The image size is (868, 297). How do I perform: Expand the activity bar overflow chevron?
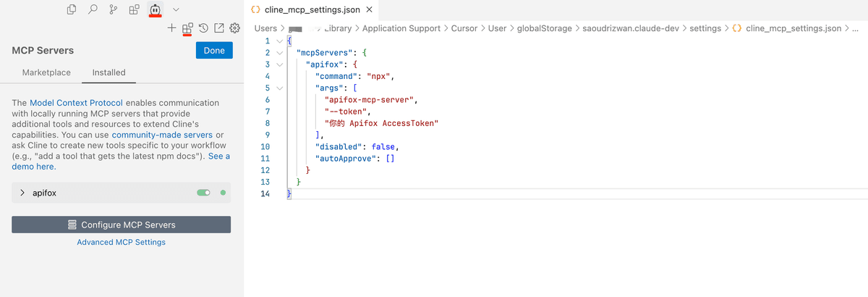[x=176, y=9]
